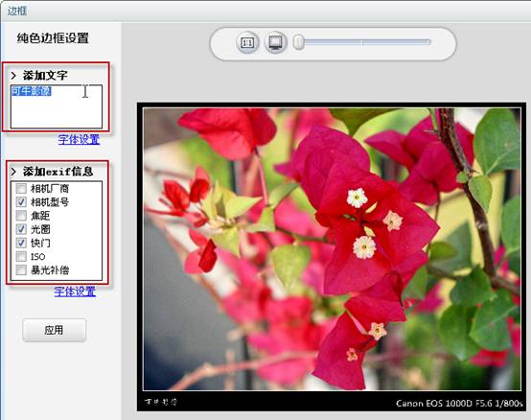Open 字体设置 link under exif list
The width and height of the screenshot is (531, 420).
pyautogui.click(x=75, y=292)
